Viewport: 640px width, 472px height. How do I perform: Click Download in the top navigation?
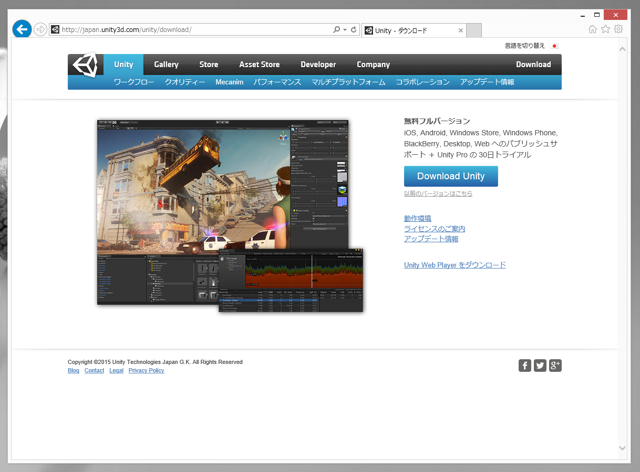533,65
